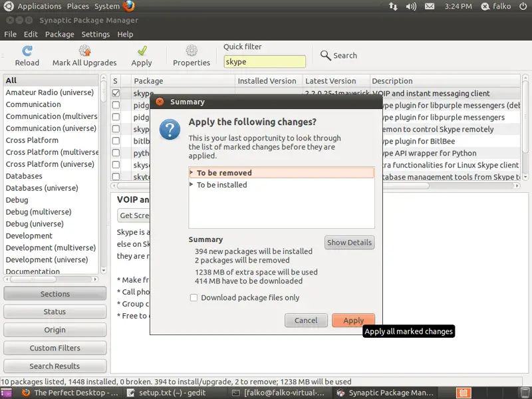The image size is (532, 399).
Task: Open the Help menu
Action: click(125, 35)
